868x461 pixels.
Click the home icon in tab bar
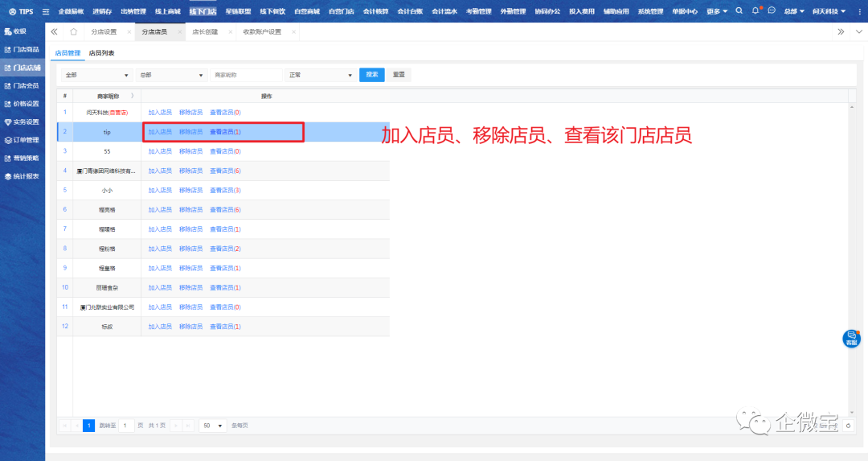pyautogui.click(x=73, y=32)
